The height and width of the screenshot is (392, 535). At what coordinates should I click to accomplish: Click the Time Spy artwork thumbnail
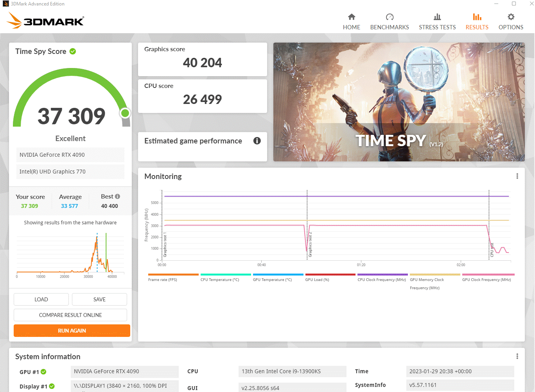pyautogui.click(x=399, y=102)
